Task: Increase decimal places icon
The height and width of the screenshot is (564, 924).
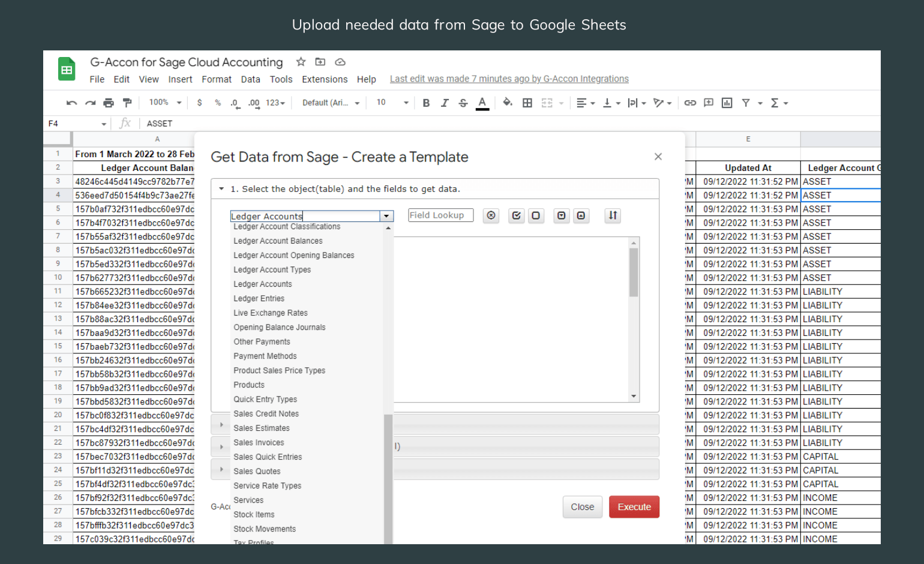Action: click(x=254, y=103)
